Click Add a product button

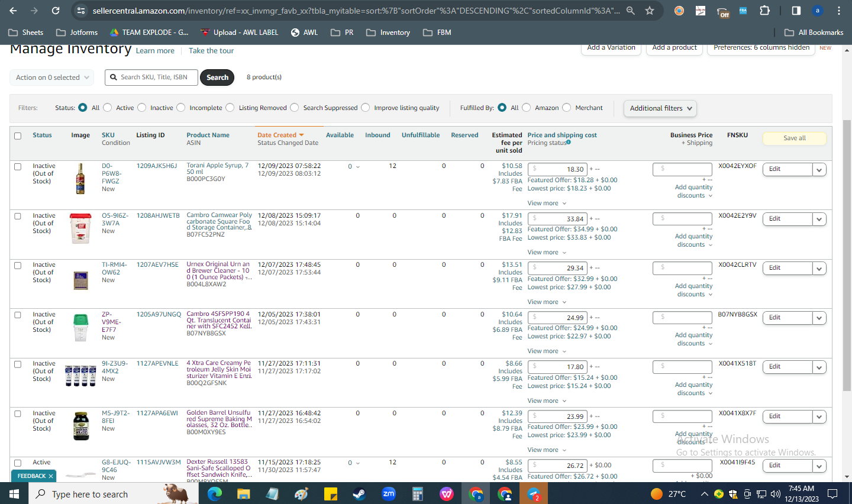pos(674,49)
